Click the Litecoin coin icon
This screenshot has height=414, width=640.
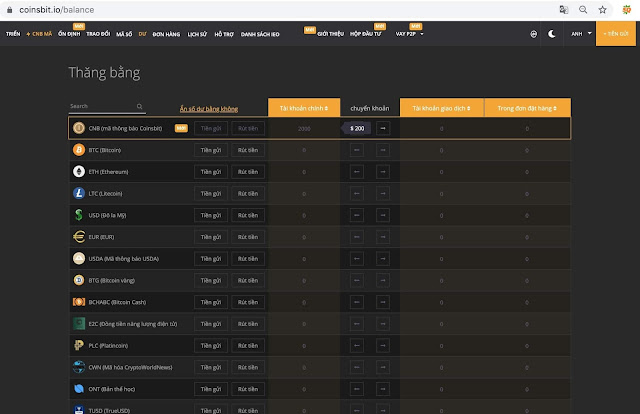79,193
